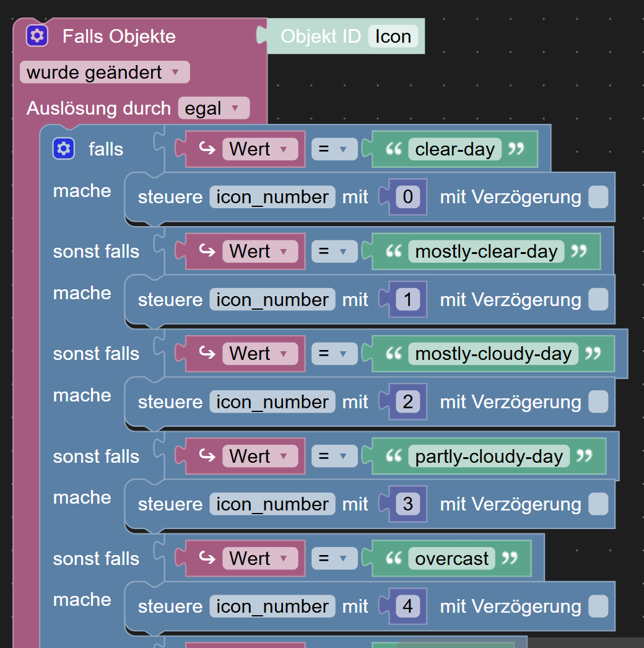Screen dimensions: 644x648
Task: Click opening quote icon beside overcast
Action: pos(394,559)
